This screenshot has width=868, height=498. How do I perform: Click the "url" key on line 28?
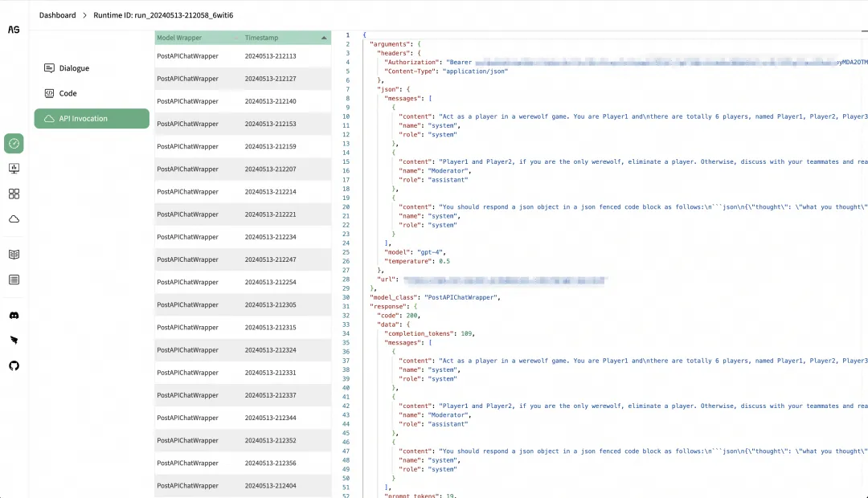[x=387, y=280]
